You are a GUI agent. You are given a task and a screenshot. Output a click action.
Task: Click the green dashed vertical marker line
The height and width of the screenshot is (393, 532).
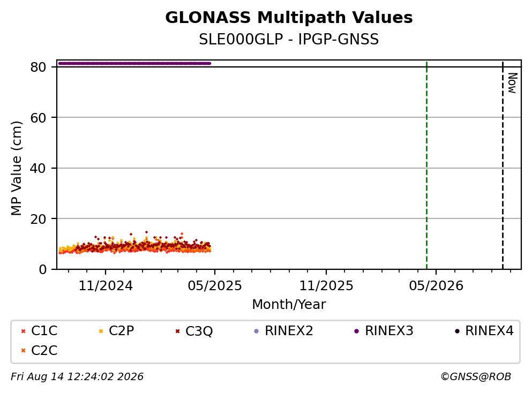(426, 165)
